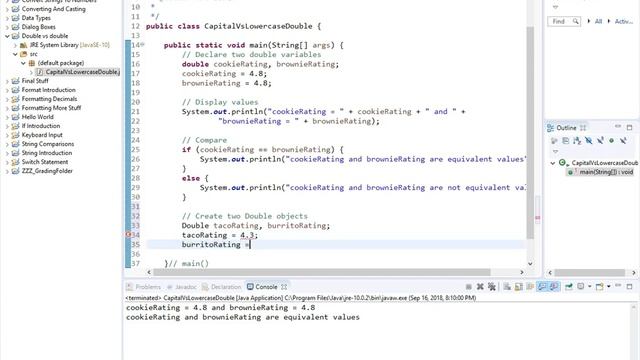Click Clear Console icon

point(507,287)
